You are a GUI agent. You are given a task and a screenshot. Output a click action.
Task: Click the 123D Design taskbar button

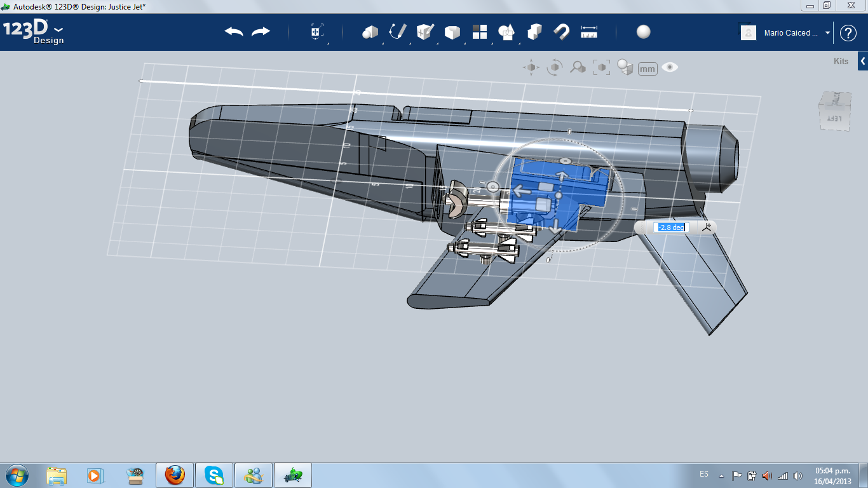[293, 475]
